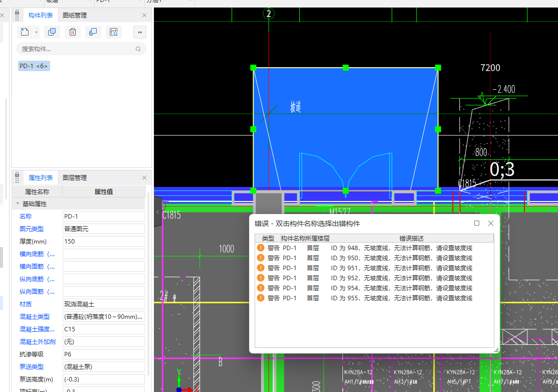Click the new component icon
Screen dimensions: 558x392
(x=25, y=33)
